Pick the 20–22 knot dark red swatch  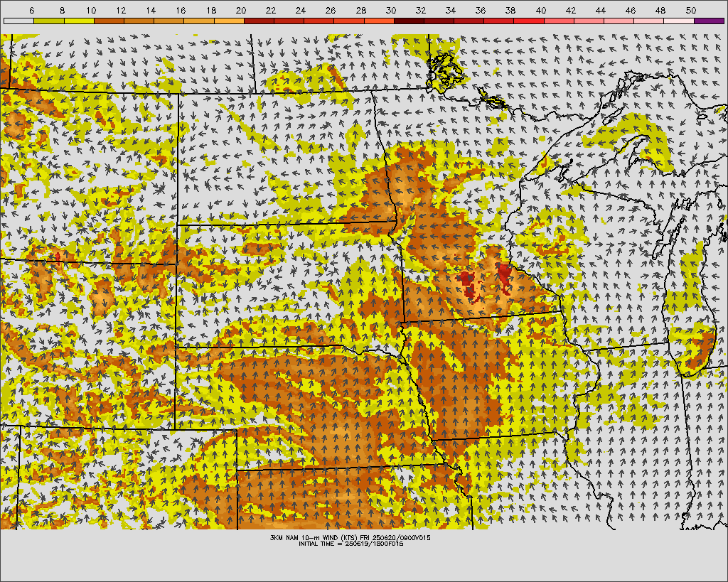(259, 21)
